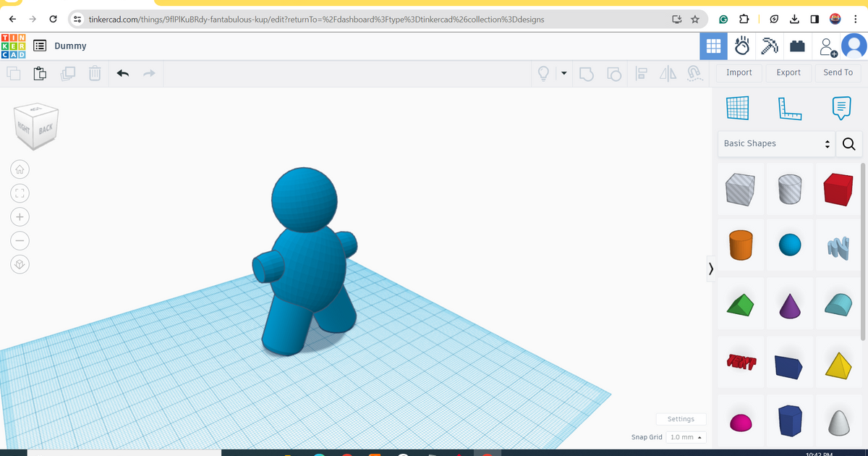The height and width of the screenshot is (456, 868).
Task: Open Minecraft export mode via pickaxe icon
Action: [770, 46]
